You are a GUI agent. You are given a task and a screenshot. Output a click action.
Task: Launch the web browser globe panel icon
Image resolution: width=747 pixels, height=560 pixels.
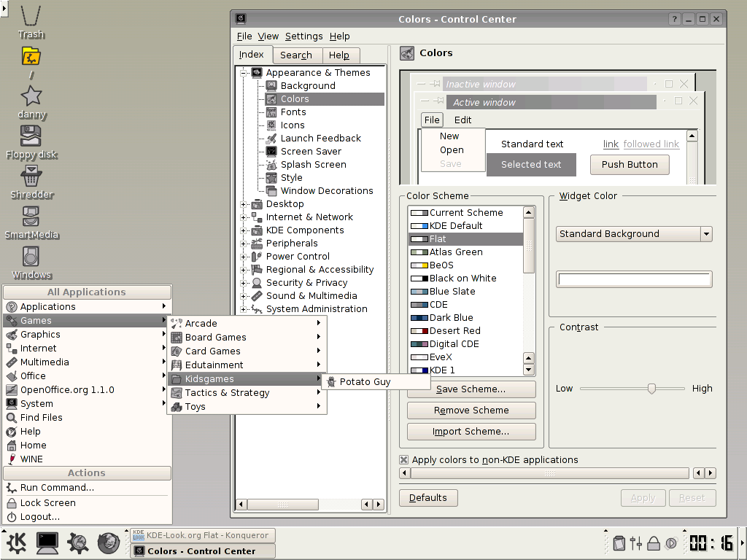108,542
